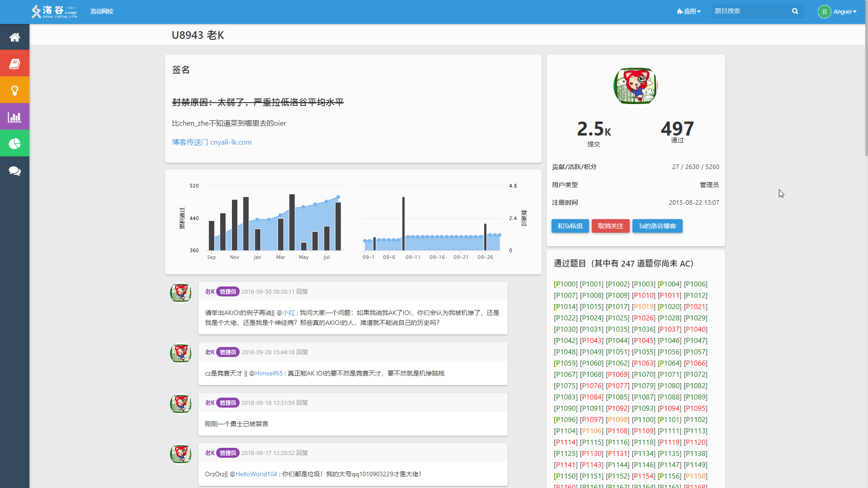This screenshot has width=868, height=488.
Task: Open the 应用 dropdown menu
Action: coord(689,11)
